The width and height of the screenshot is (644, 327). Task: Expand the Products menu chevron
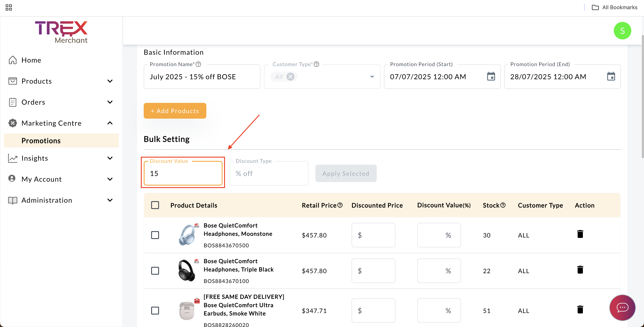point(110,81)
